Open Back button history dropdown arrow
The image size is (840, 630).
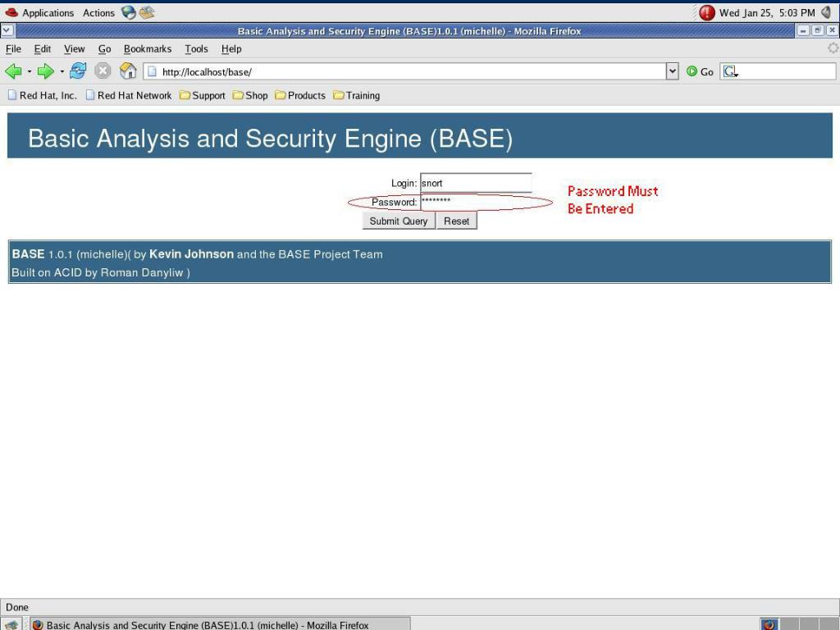pyautogui.click(x=30, y=71)
